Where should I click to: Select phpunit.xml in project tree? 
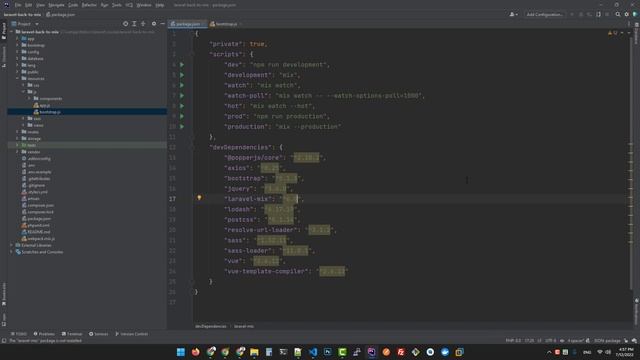38,225
